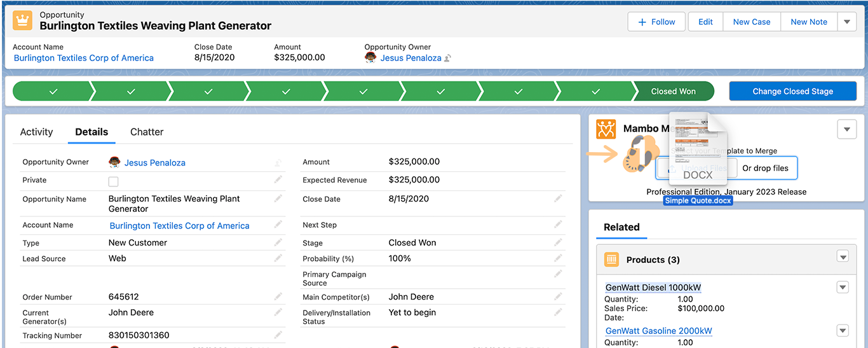Click the change owner icon in header
The image size is (868, 348).
click(448, 59)
